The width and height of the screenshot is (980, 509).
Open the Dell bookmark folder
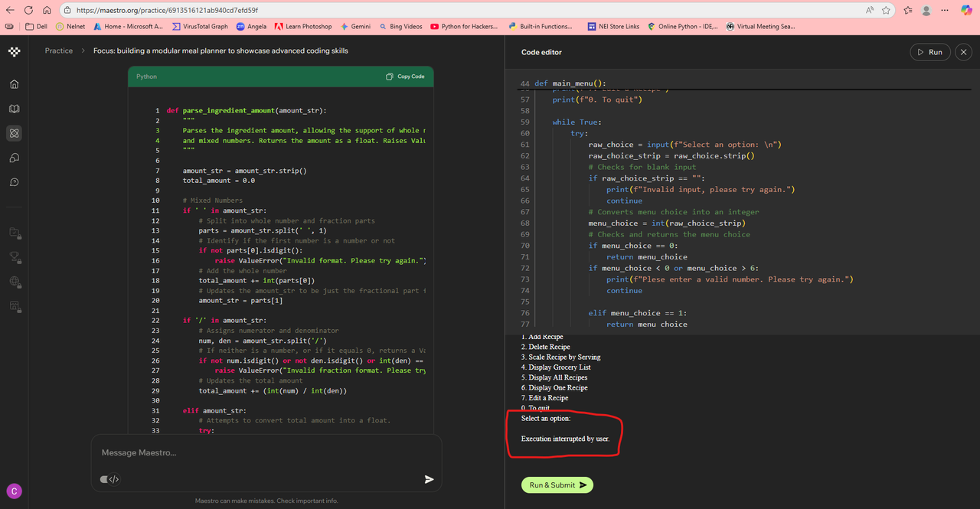(37, 26)
